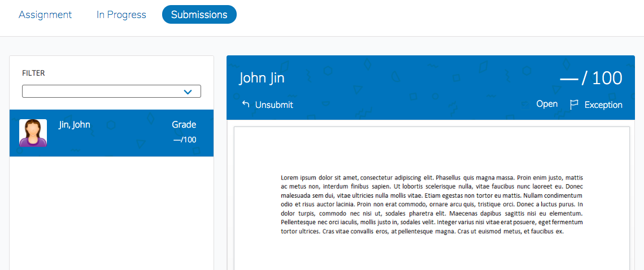Click the blank area above document text
The height and width of the screenshot is (270, 644).
[x=432, y=150]
